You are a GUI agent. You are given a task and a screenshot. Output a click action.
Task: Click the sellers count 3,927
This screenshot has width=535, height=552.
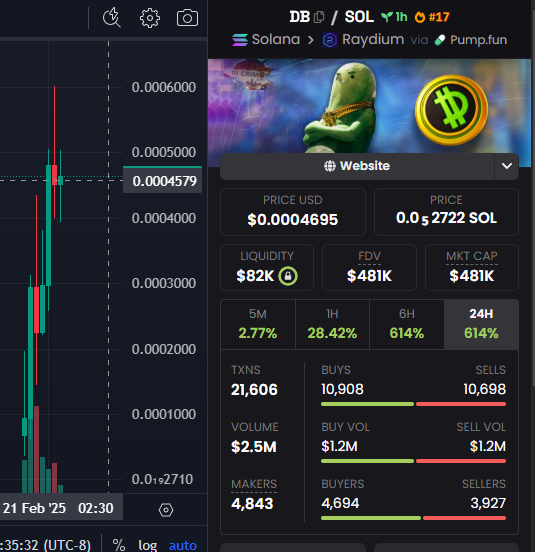pyautogui.click(x=488, y=503)
